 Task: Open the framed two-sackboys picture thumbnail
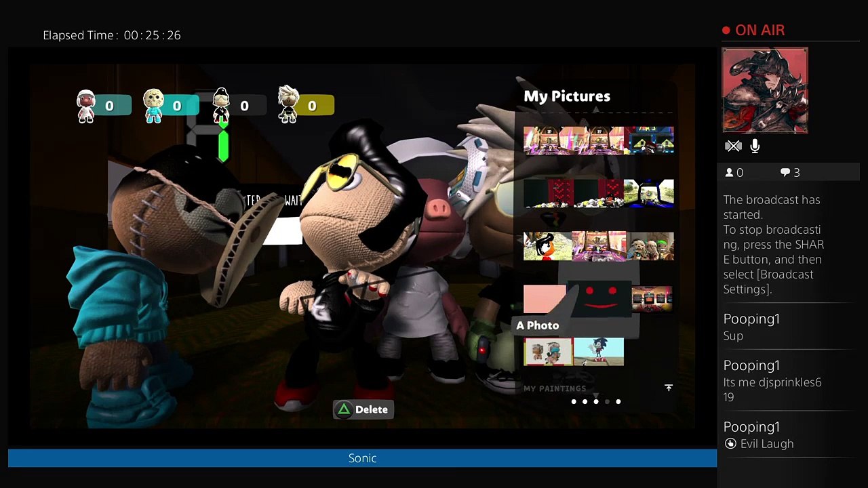click(548, 352)
